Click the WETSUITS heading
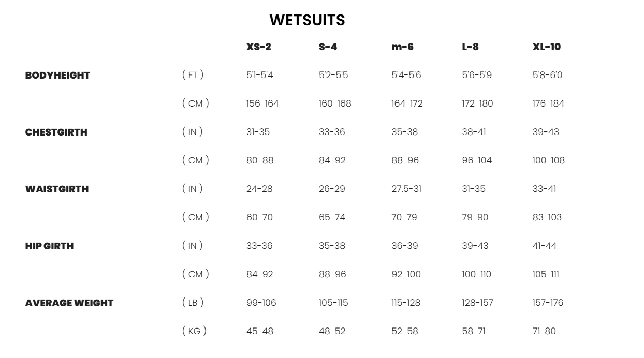644x358 pixels. (307, 20)
